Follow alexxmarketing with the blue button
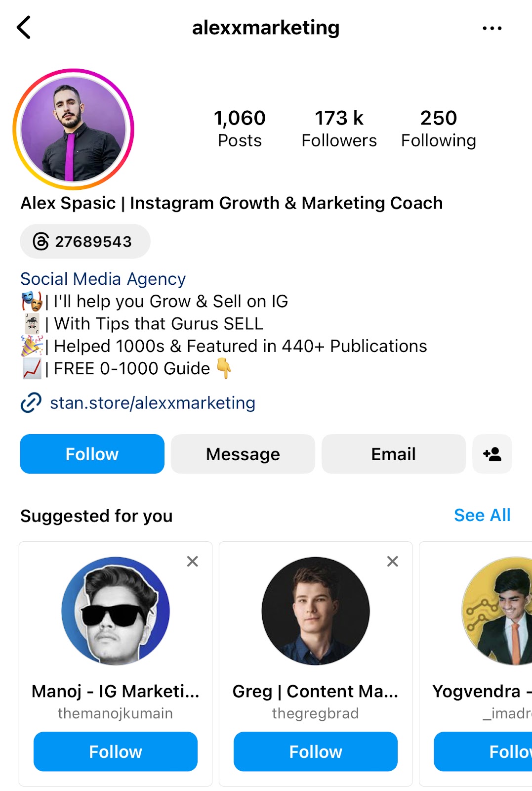Image resolution: width=532 pixels, height=791 pixels. (x=92, y=454)
